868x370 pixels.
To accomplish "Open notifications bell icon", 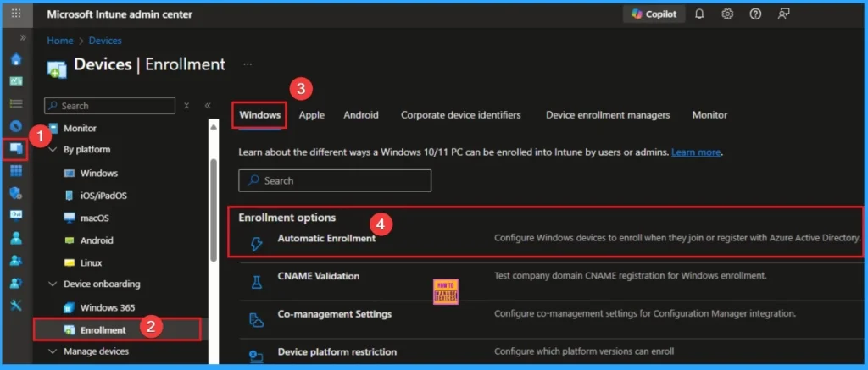I will [x=699, y=14].
